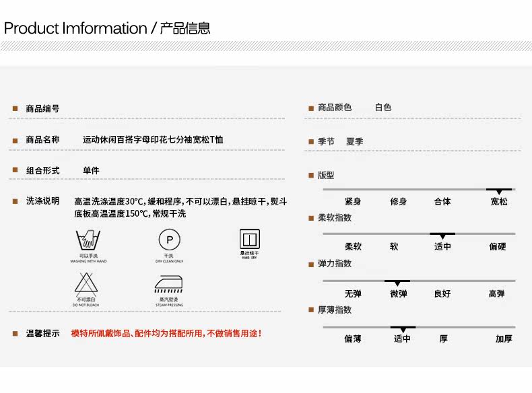Screen dimensions: 532x393
Task: Click product name 运动休闲百搭字母印花七分袖宽松T恤
Action: pyautogui.click(x=153, y=139)
